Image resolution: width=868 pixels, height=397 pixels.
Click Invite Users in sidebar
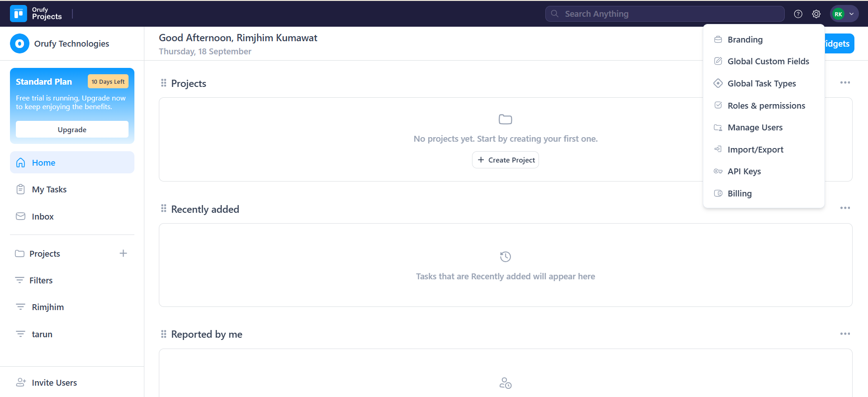pos(54,383)
